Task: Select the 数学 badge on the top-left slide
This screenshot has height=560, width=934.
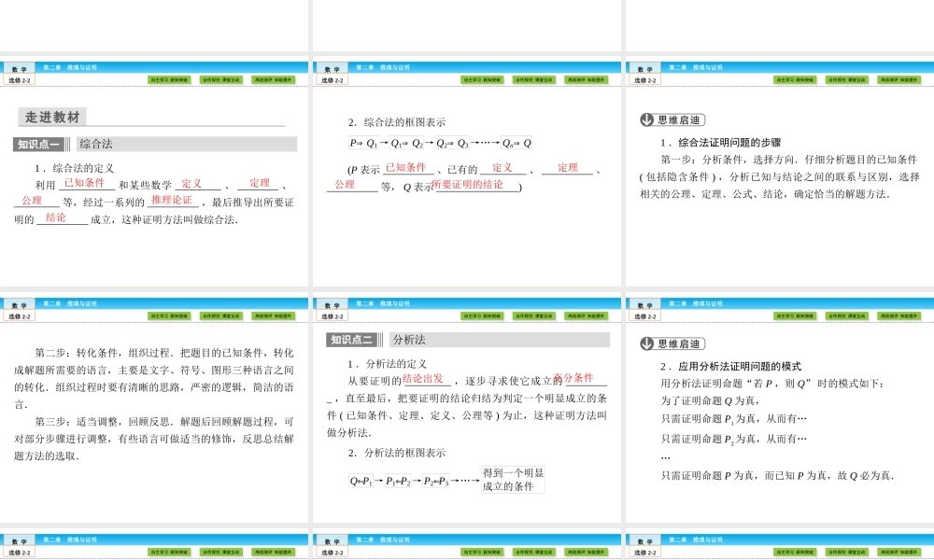Action: [21, 67]
